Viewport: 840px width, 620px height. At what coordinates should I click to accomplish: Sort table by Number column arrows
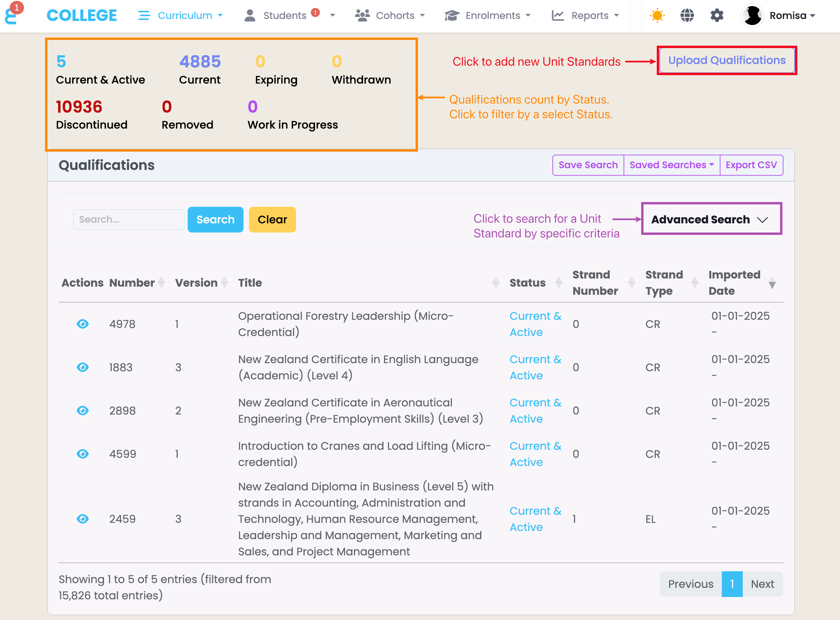[161, 283]
